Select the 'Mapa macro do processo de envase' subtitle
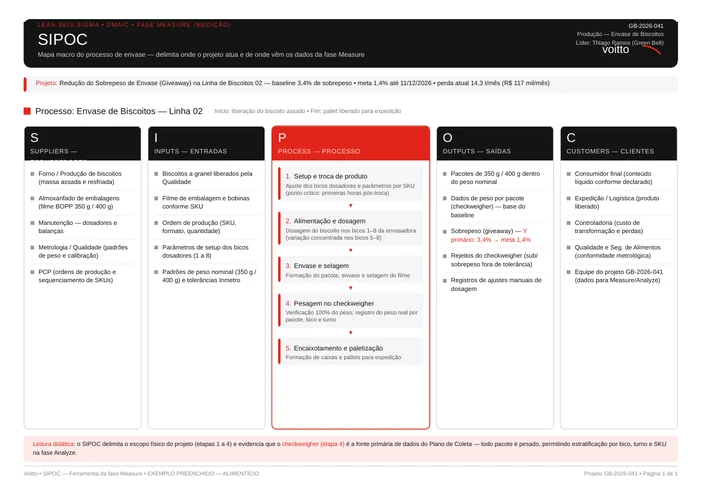 [x=201, y=55]
